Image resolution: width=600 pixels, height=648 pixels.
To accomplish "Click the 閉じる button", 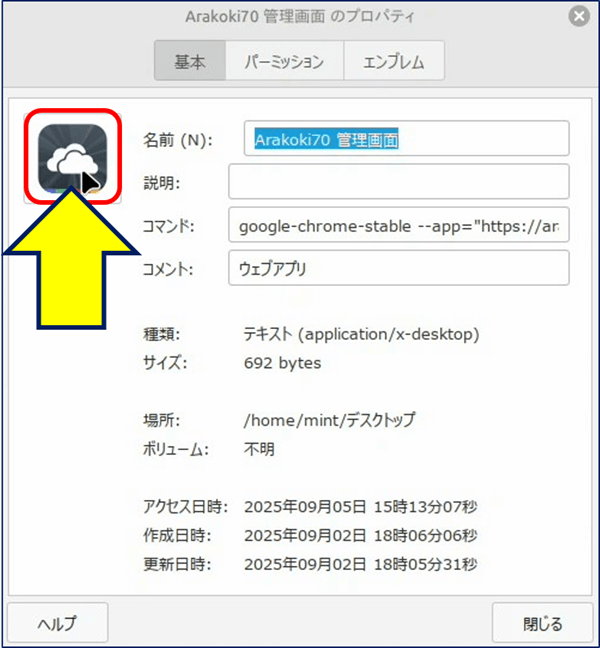I will (x=543, y=623).
